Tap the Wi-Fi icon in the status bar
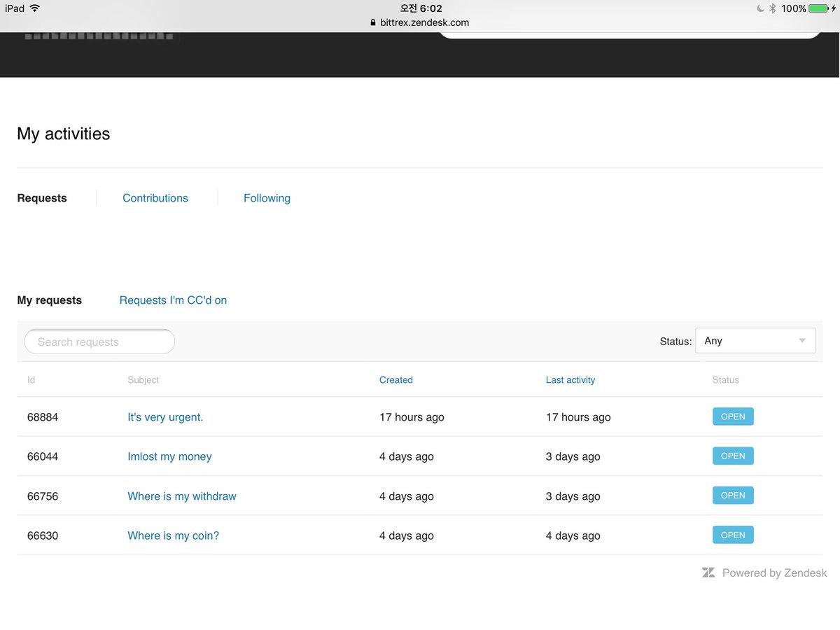 (x=34, y=8)
